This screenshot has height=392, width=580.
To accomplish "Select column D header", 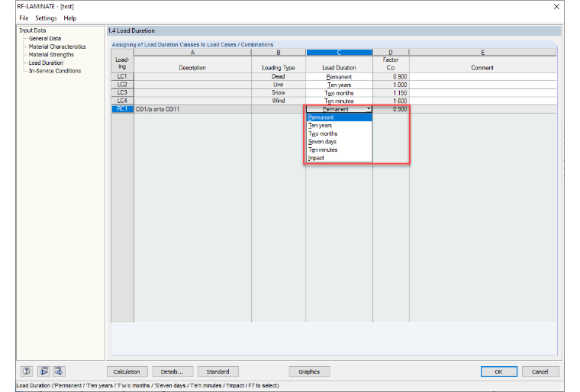I will point(391,53).
